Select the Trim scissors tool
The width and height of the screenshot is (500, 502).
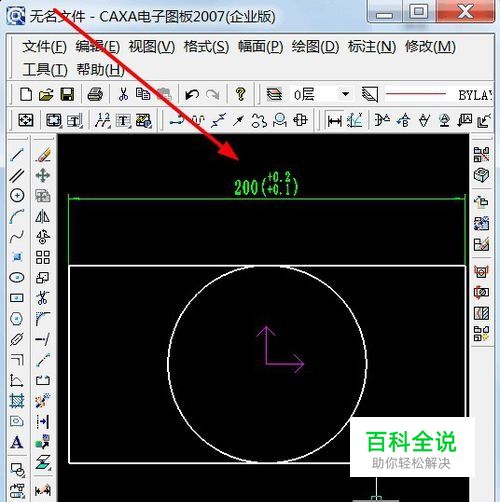tap(43, 298)
